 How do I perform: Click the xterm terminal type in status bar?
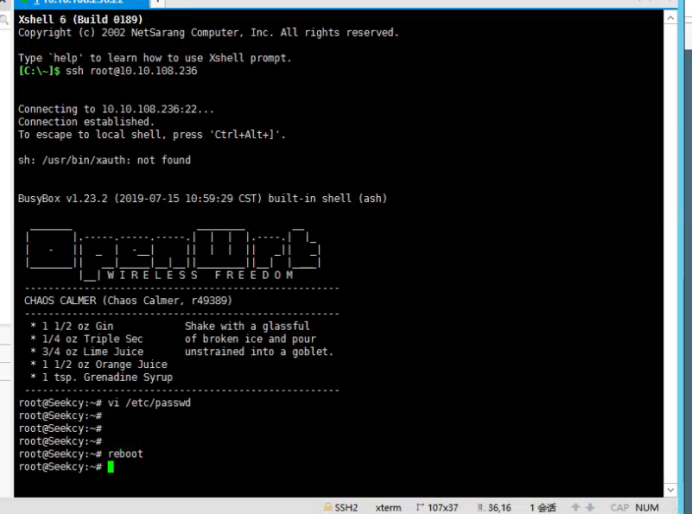(x=388, y=508)
